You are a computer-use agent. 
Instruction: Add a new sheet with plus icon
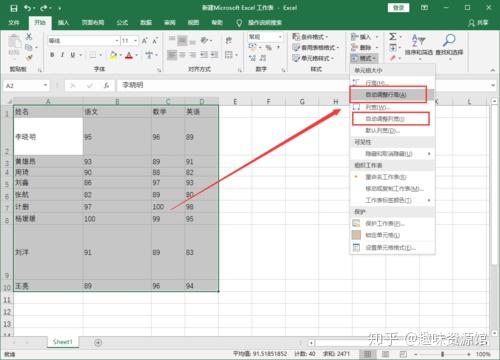[x=98, y=342]
